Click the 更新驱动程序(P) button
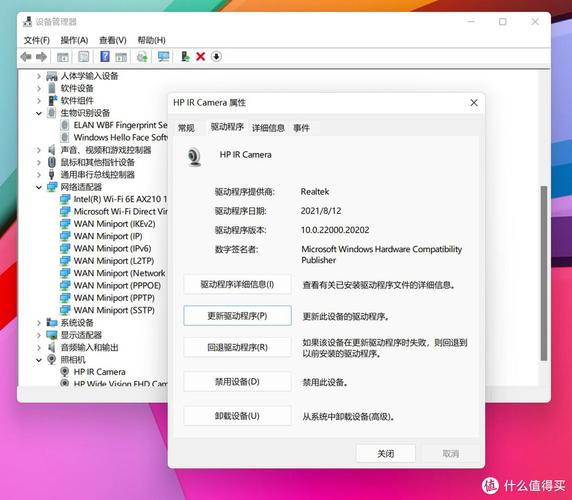This screenshot has height=500, width=572. click(x=237, y=316)
